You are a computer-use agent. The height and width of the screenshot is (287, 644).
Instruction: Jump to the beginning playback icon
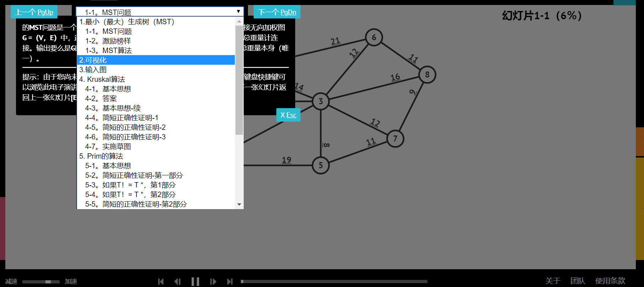coord(161,282)
